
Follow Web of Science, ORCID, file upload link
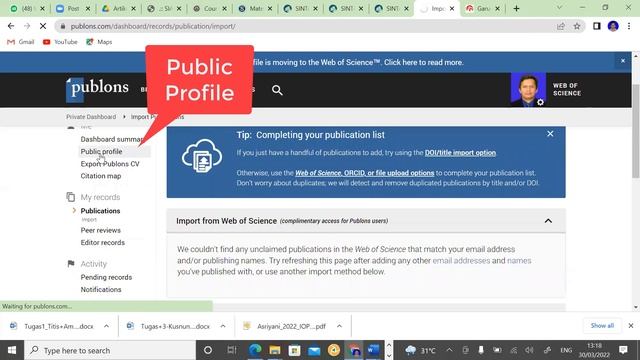pos(364,173)
